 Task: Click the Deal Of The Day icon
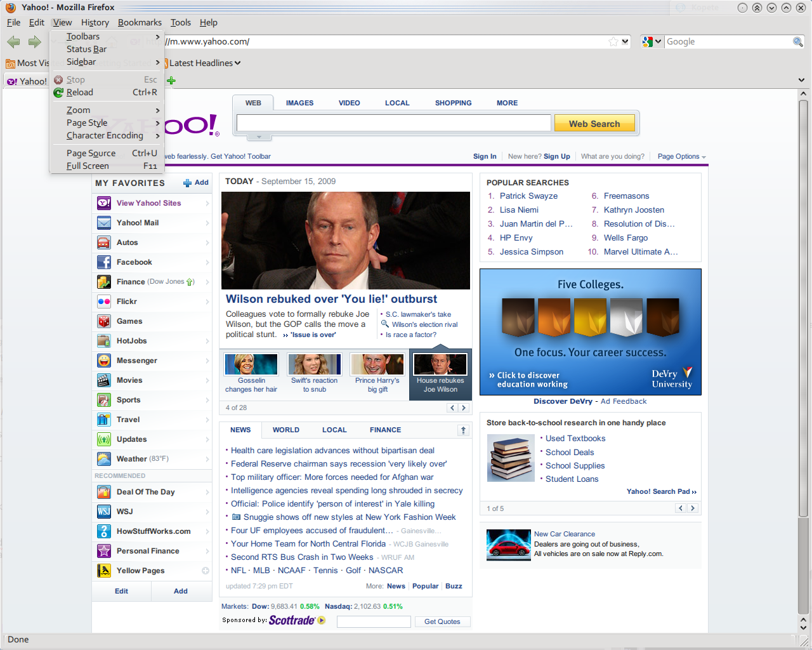coord(104,492)
